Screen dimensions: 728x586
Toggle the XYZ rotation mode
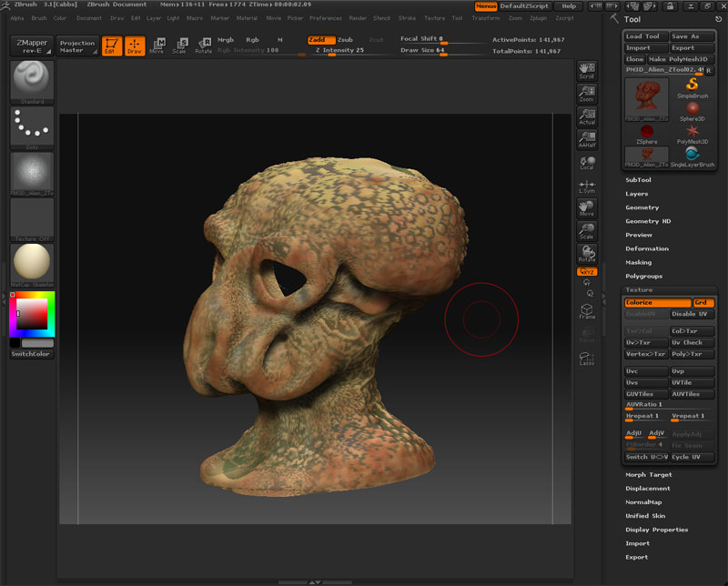[x=587, y=271]
